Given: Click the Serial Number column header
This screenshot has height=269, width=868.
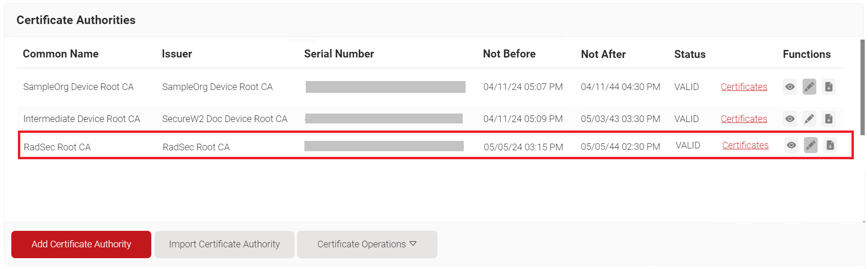Looking at the screenshot, I should 339,54.
